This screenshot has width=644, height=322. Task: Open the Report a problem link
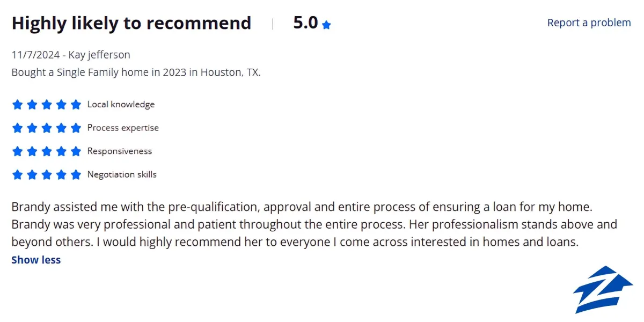[x=589, y=23]
